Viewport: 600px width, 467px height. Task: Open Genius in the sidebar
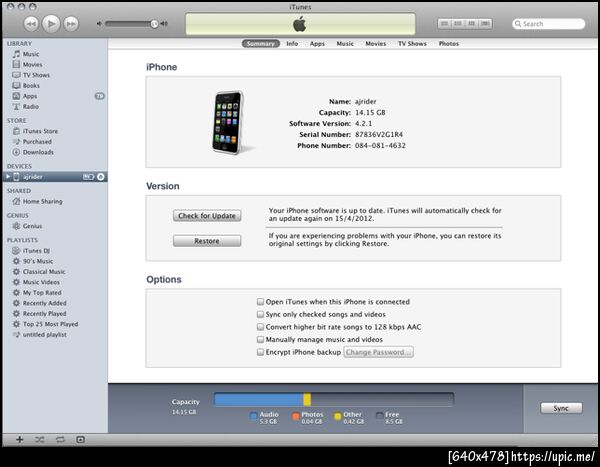(27, 226)
